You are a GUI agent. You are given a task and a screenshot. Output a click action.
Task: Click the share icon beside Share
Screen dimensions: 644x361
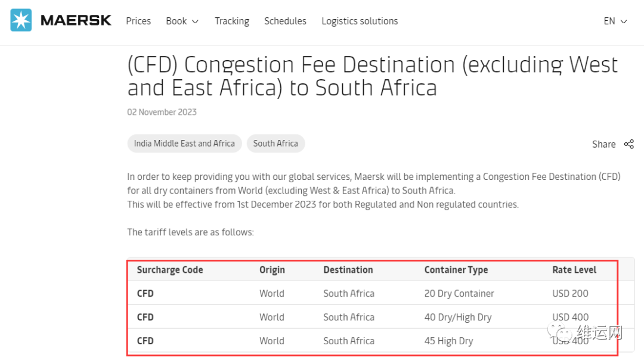click(628, 144)
